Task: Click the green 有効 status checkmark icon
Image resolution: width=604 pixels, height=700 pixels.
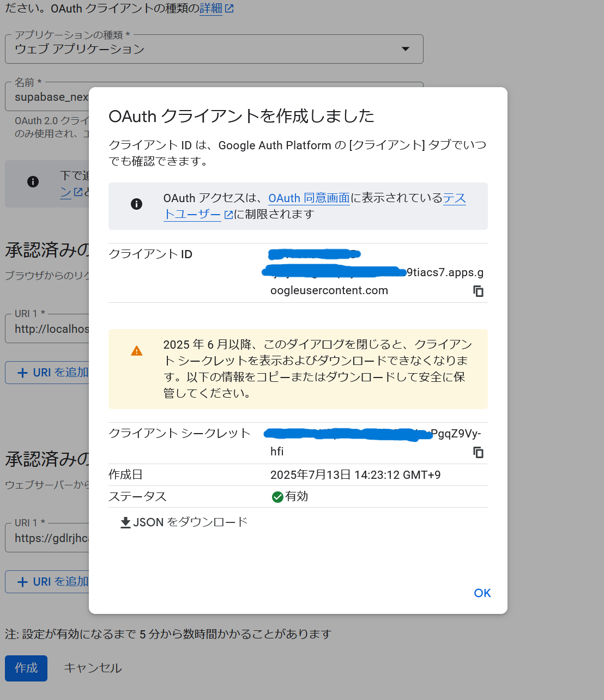Action: 277,497
